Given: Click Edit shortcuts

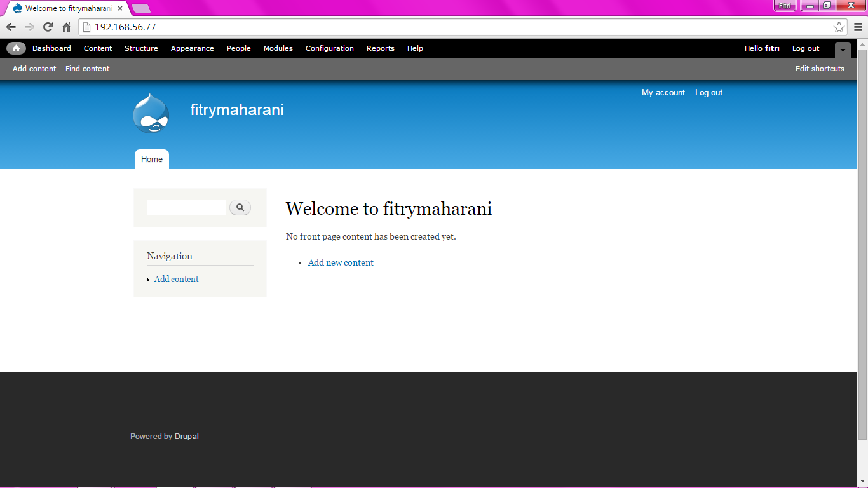Looking at the screenshot, I should point(820,69).
